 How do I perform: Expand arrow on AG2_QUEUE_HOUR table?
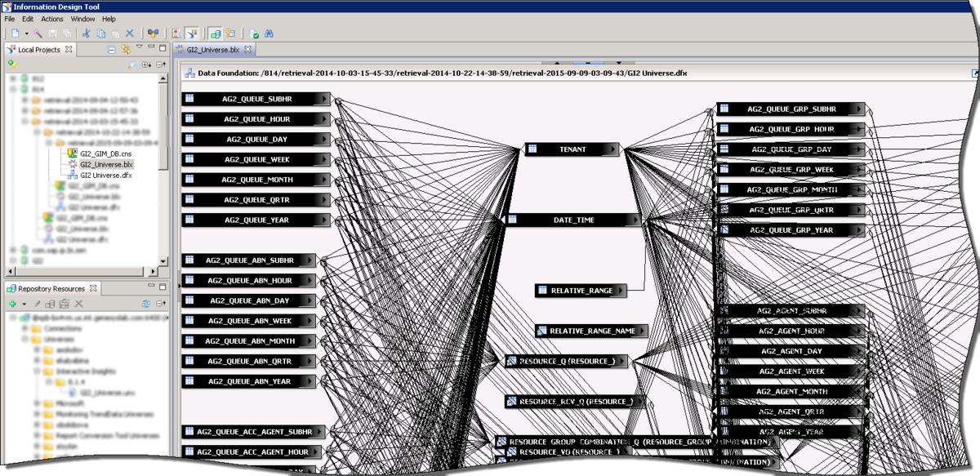point(325,119)
